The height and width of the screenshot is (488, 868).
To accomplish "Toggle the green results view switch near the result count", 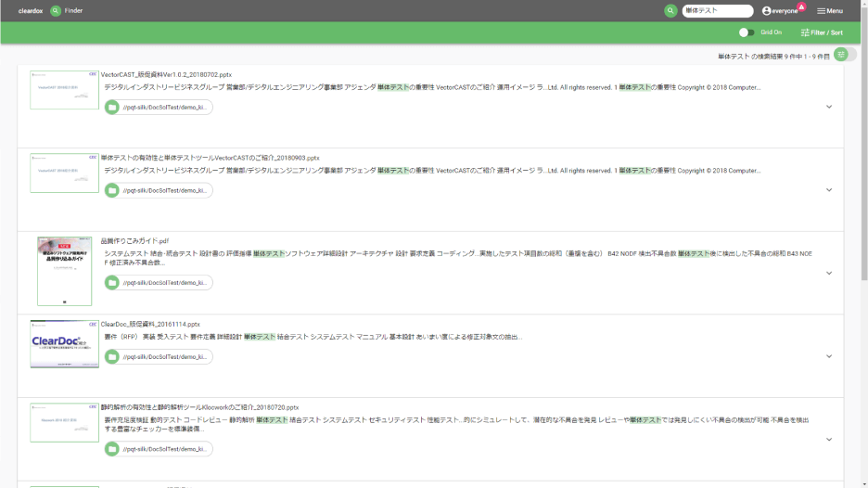I will tap(845, 55).
